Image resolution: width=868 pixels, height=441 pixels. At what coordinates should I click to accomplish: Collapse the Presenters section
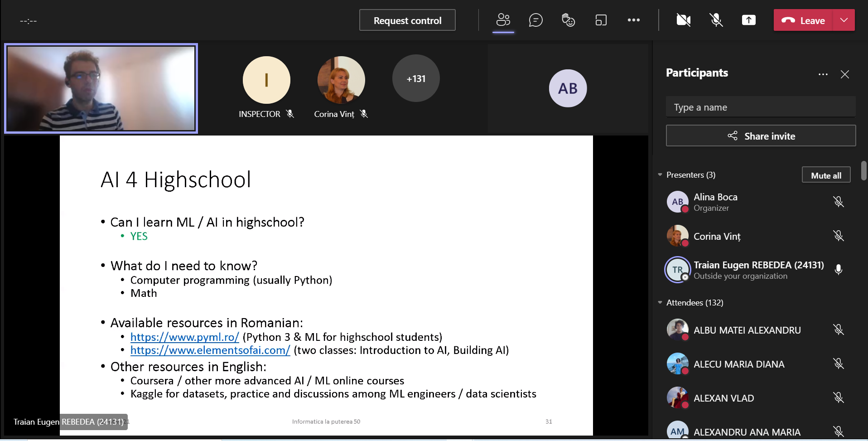click(x=660, y=175)
